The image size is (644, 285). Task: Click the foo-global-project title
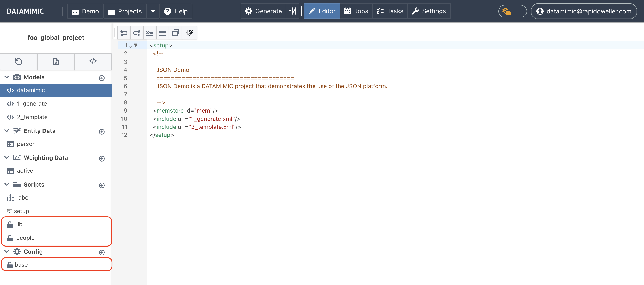pos(56,38)
